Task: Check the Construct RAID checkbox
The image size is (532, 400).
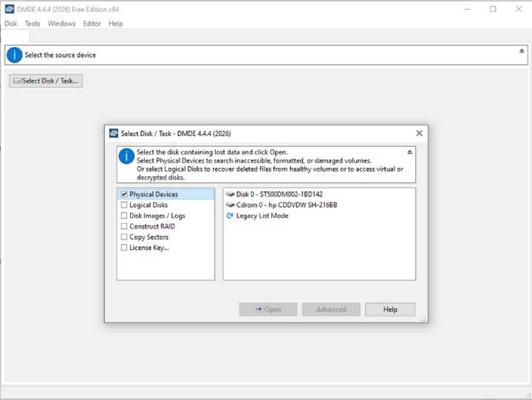Action: 124,226
